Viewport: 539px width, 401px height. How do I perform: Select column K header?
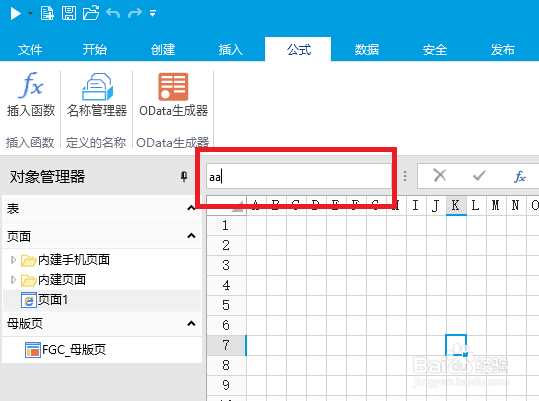pyautogui.click(x=456, y=205)
